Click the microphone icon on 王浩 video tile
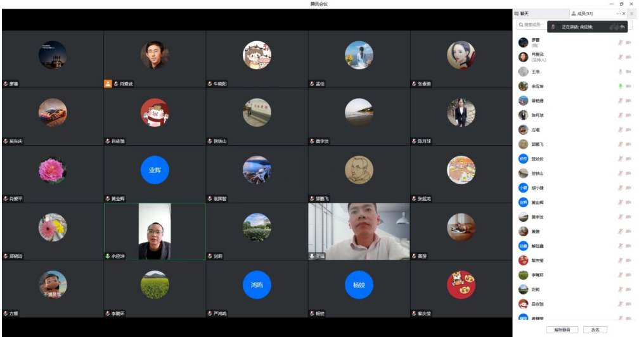The width and height of the screenshot is (644, 337). click(x=312, y=257)
